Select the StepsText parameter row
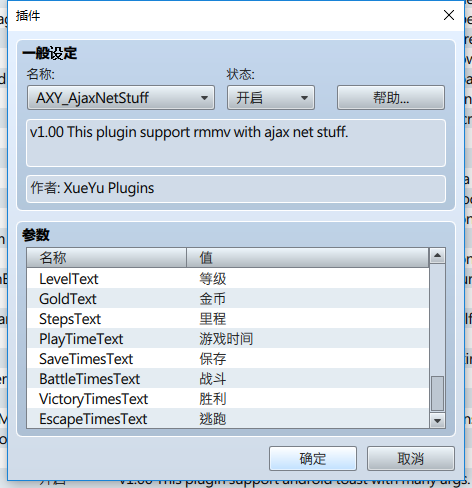The image size is (472, 488). tap(228, 319)
